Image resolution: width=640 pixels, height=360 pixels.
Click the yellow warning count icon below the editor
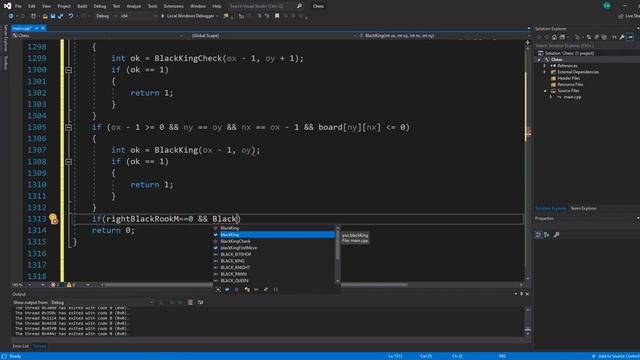(69, 284)
